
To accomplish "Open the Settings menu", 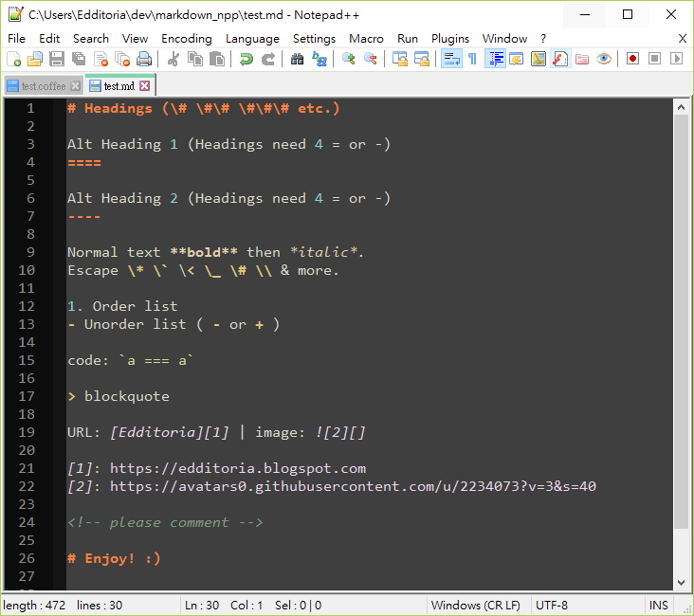I will tap(314, 39).
